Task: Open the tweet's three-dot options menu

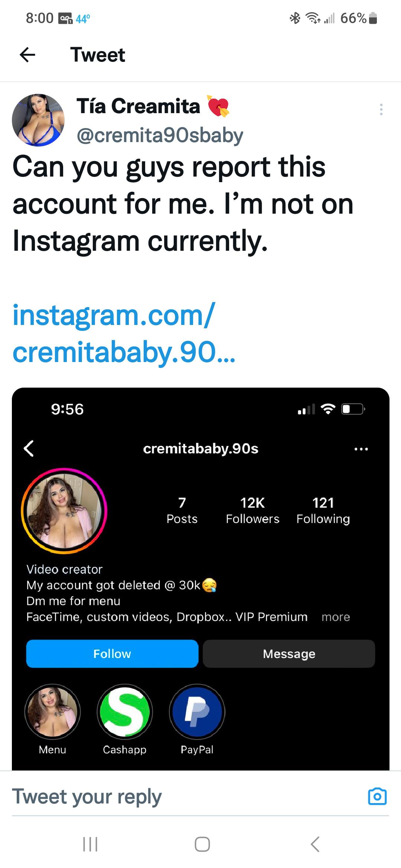Action: (x=381, y=110)
